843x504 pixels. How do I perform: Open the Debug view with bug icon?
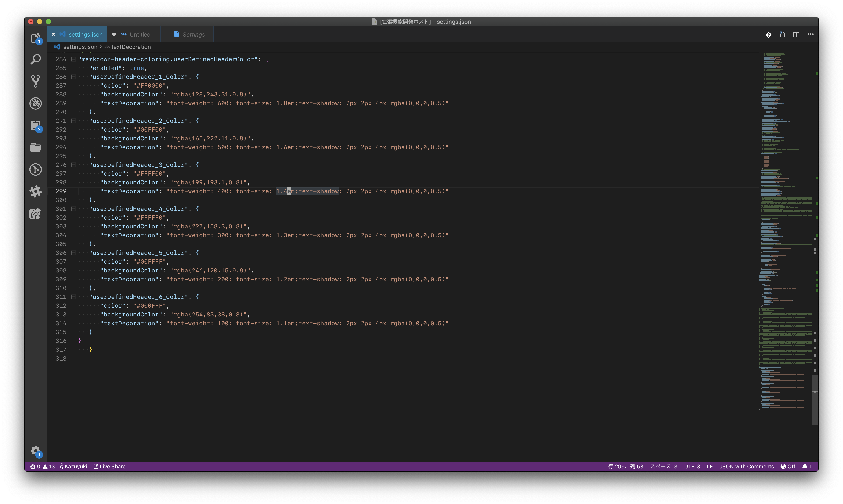click(36, 103)
